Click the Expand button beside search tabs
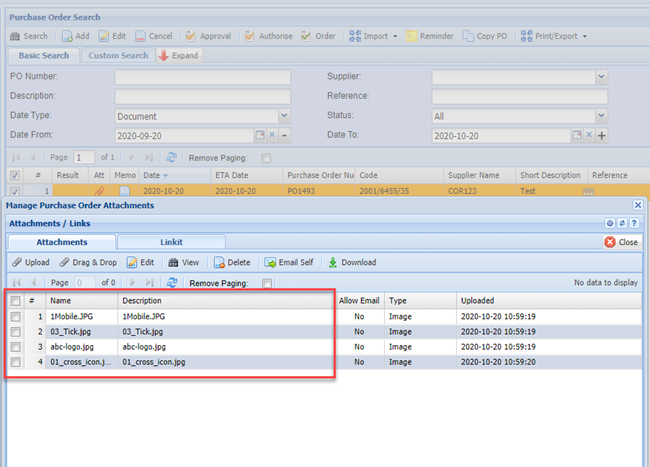This screenshot has height=467, width=650. (x=179, y=56)
